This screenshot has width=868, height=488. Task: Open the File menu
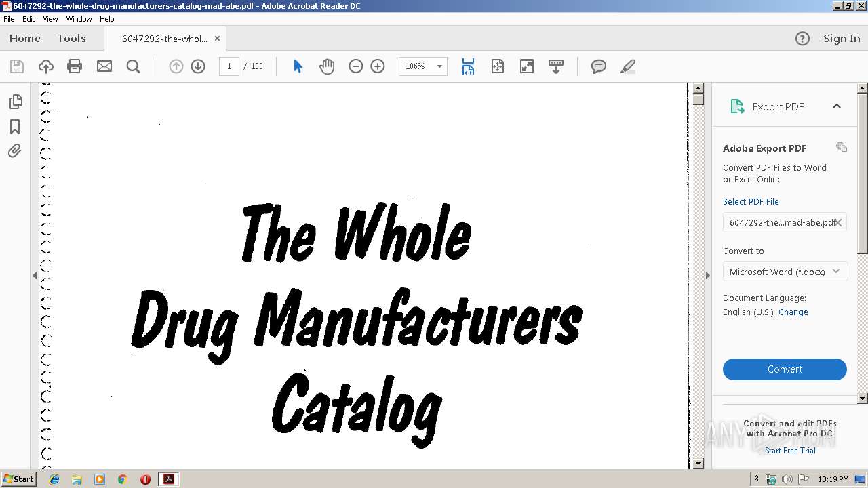click(9, 19)
